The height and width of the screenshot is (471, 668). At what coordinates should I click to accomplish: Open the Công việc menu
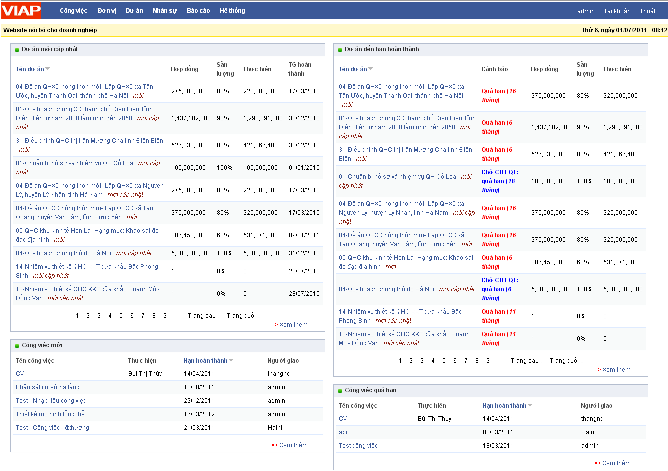73,11
